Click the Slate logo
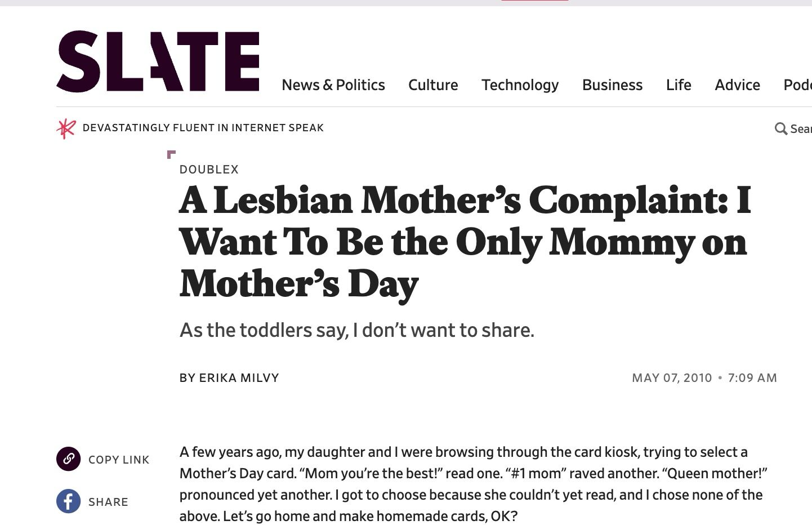812x525 pixels. click(x=158, y=61)
